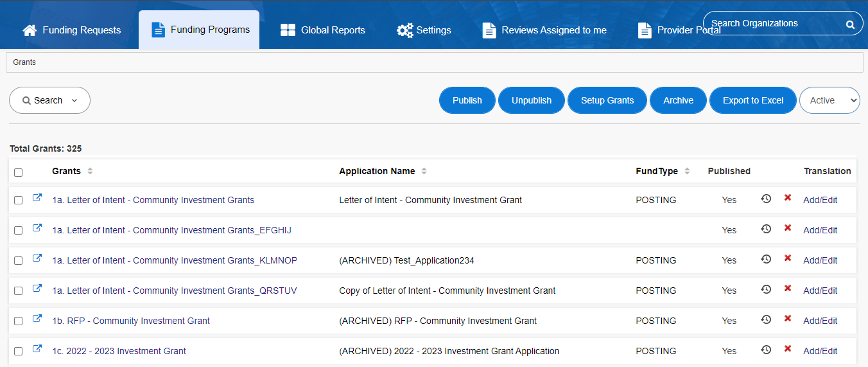This screenshot has width=868, height=367.
Task: View history icon for Grants_QRSTUV row
Action: [766, 290]
